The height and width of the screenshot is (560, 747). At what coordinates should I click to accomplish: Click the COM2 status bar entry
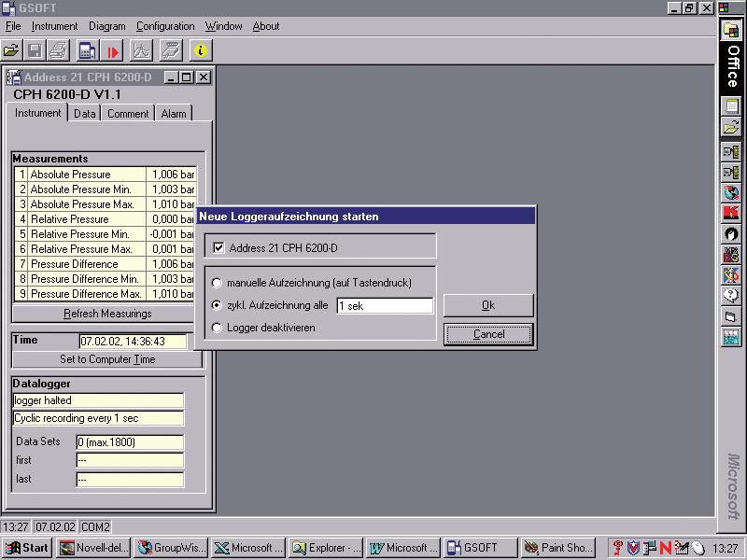96,527
